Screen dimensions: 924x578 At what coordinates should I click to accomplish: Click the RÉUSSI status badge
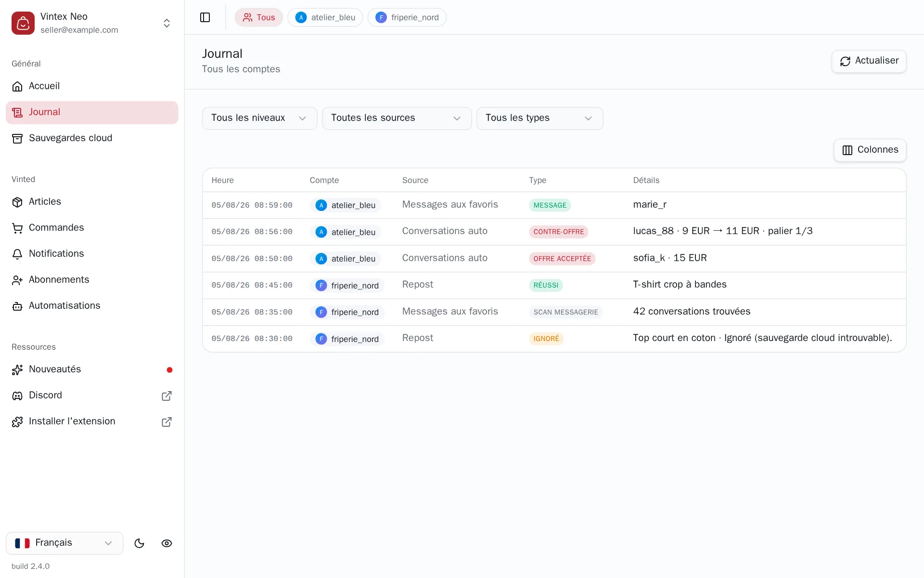coord(546,285)
